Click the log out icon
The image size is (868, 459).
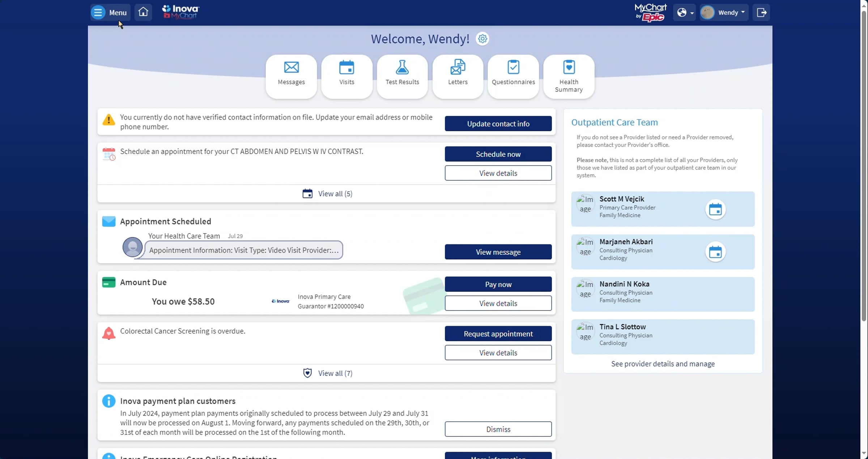click(761, 13)
